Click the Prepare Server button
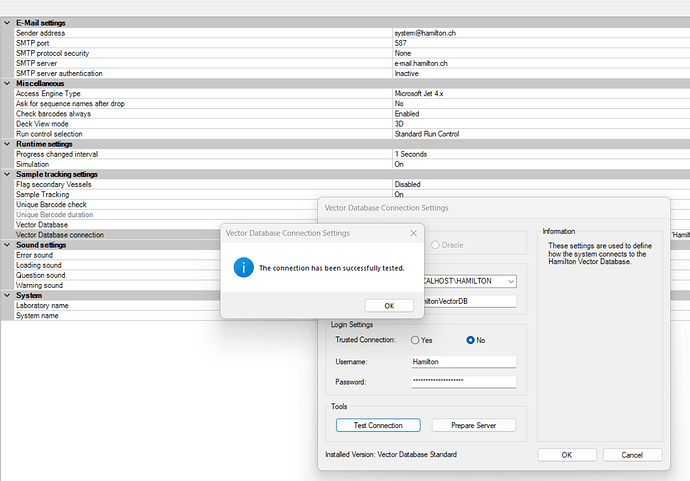 point(473,425)
